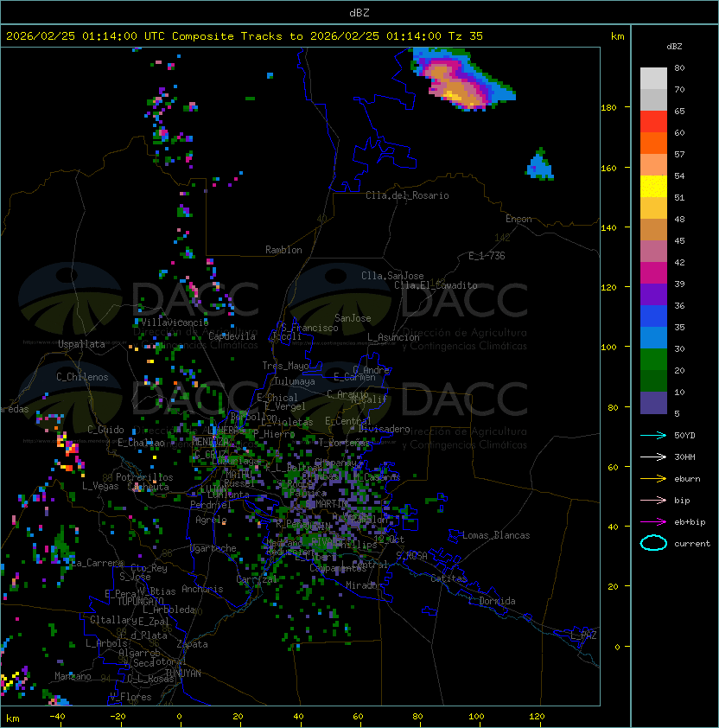This screenshot has height=728, width=719.
Task: Click the E_1-736 label
Action: pyautogui.click(x=487, y=256)
